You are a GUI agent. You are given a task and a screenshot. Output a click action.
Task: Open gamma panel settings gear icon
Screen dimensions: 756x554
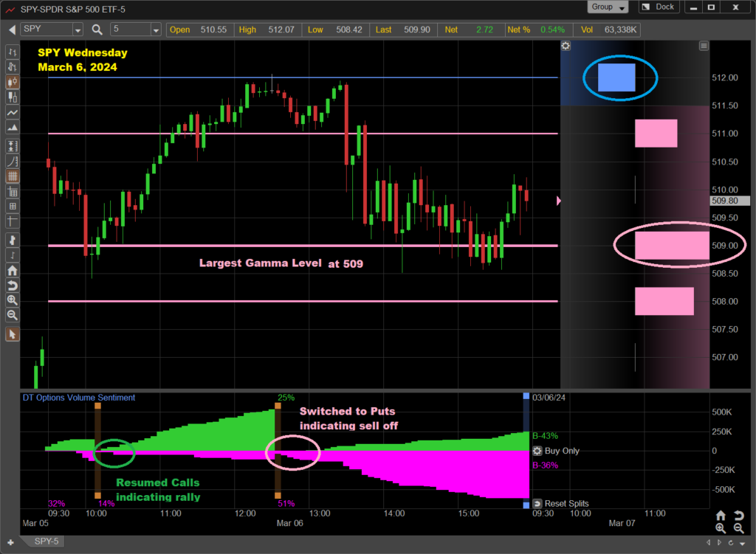click(566, 46)
